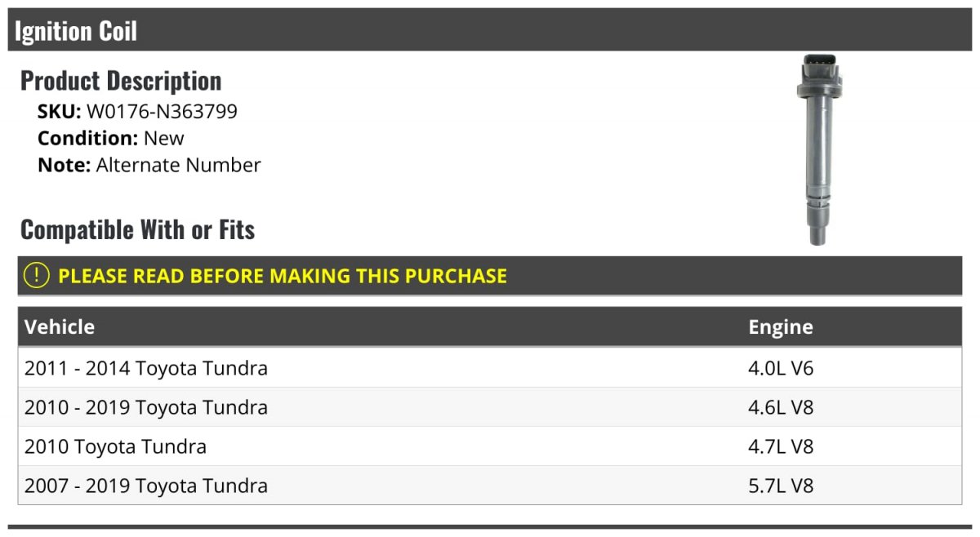This screenshot has height=537, width=980.
Task: Select the SKU number W0176-N363799
Action: point(162,112)
